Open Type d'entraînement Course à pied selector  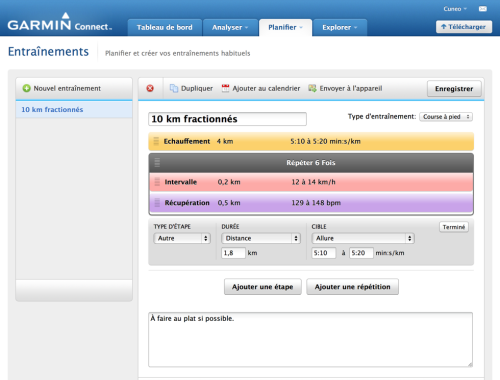click(x=446, y=117)
